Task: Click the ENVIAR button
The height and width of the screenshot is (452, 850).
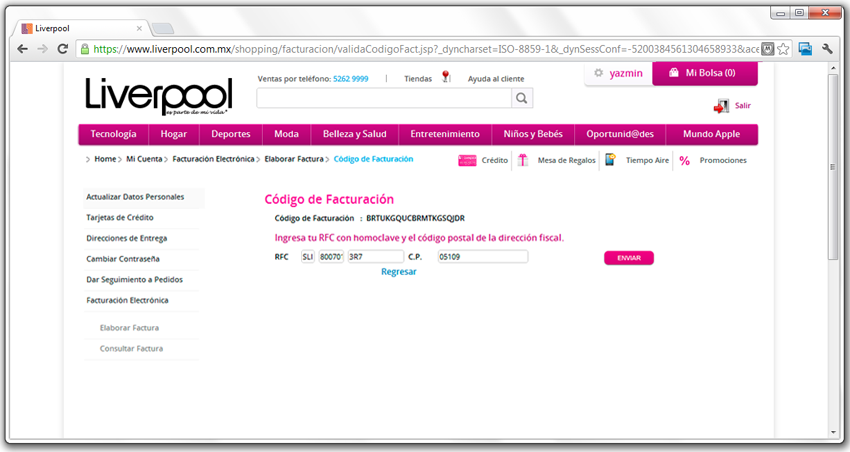Action: tap(629, 258)
